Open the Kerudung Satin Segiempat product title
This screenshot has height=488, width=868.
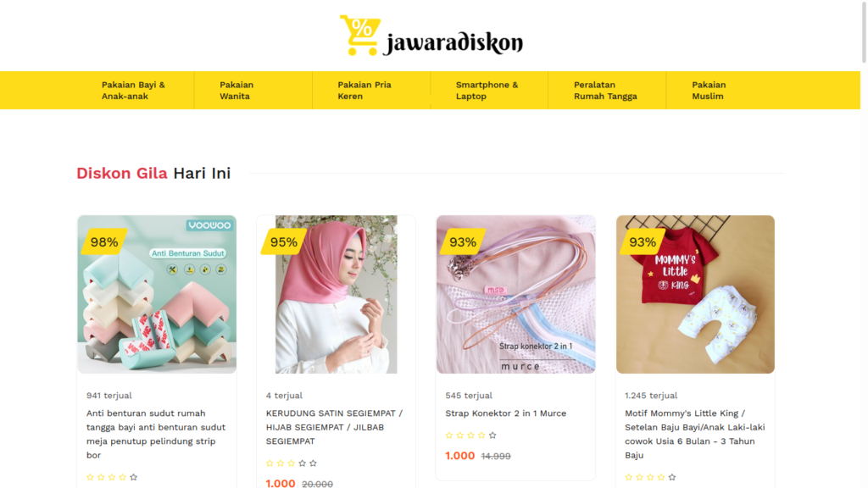click(335, 427)
